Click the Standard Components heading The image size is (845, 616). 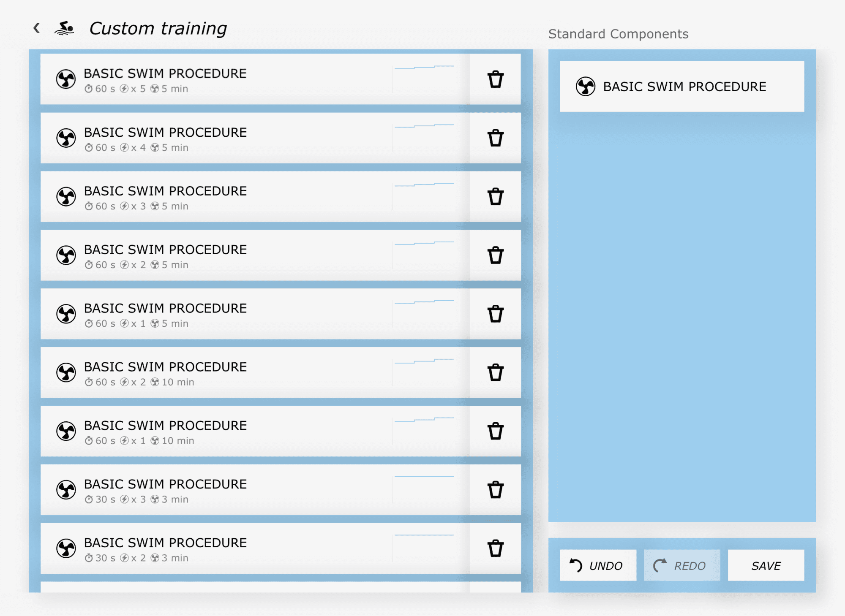click(618, 34)
